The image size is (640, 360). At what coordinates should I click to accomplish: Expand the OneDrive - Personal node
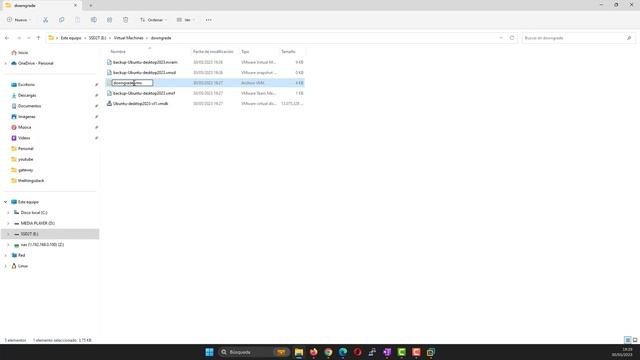[x=5, y=63]
